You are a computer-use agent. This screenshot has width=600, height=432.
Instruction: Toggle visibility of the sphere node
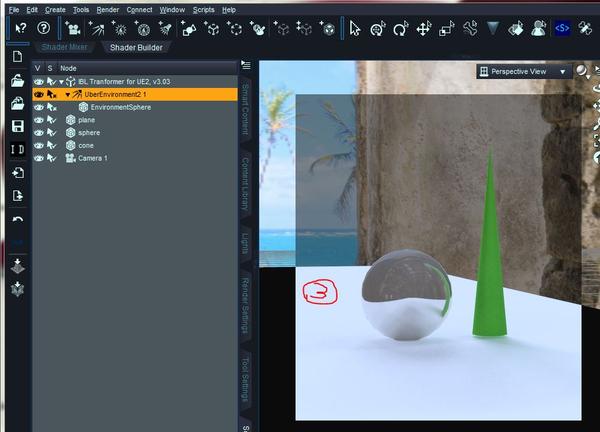pos(38,133)
